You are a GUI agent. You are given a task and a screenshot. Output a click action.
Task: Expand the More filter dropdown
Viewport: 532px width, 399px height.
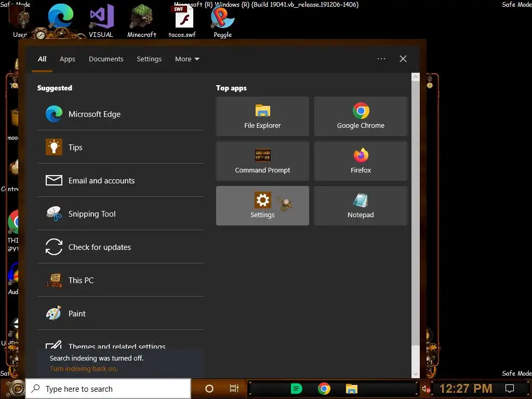point(187,59)
